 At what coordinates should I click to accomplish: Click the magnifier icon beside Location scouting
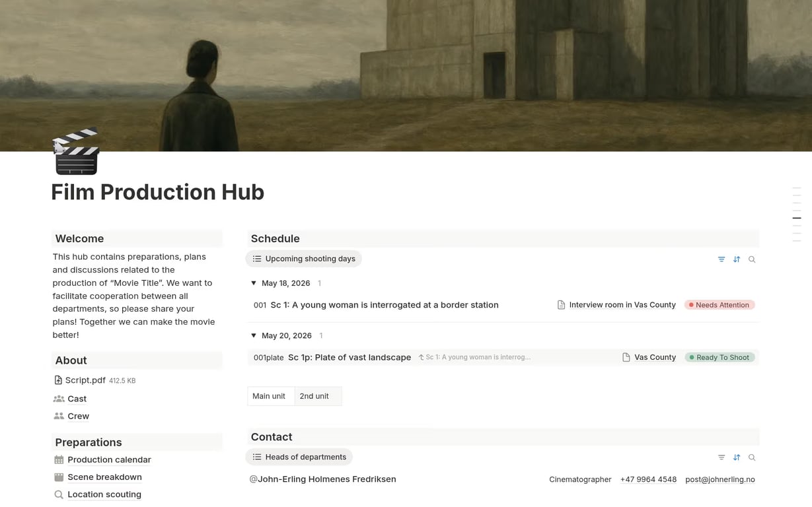click(x=57, y=494)
